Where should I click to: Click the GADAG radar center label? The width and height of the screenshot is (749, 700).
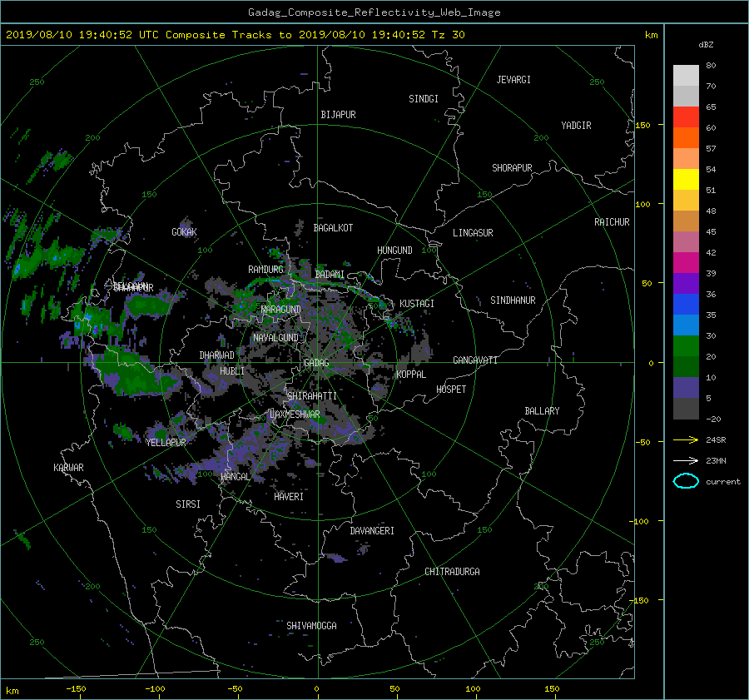316,363
